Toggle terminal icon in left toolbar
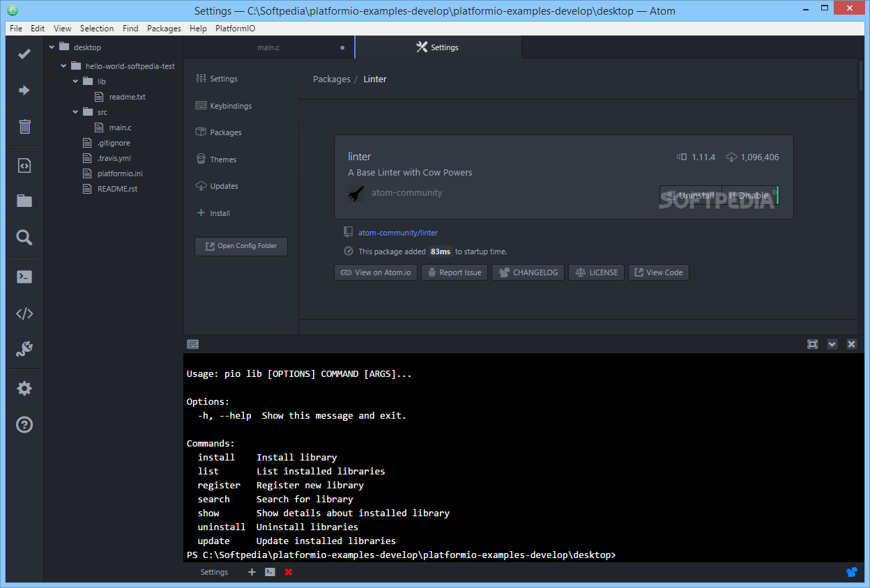This screenshot has height=588, width=870. pyautogui.click(x=24, y=277)
